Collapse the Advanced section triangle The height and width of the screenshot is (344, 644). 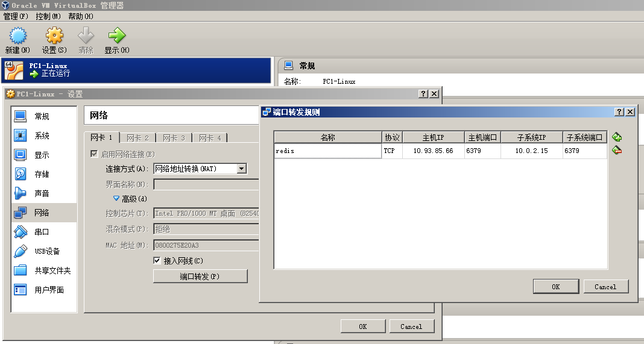116,198
